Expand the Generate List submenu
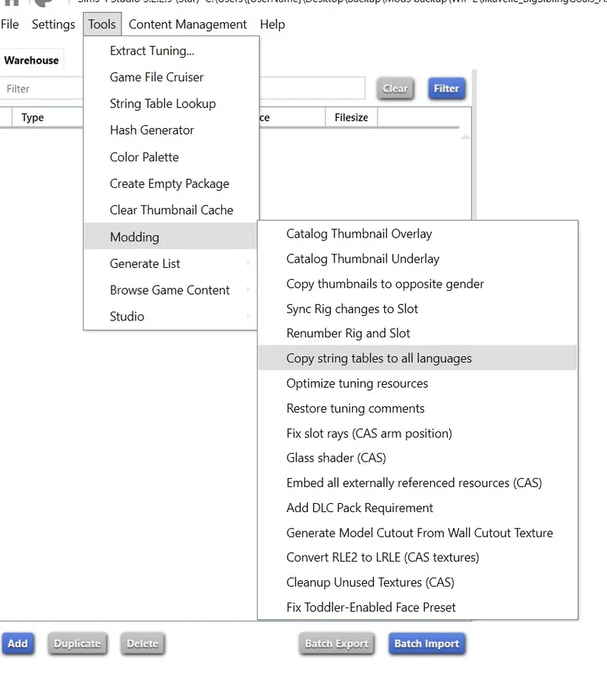The width and height of the screenshot is (607, 700). point(145,263)
